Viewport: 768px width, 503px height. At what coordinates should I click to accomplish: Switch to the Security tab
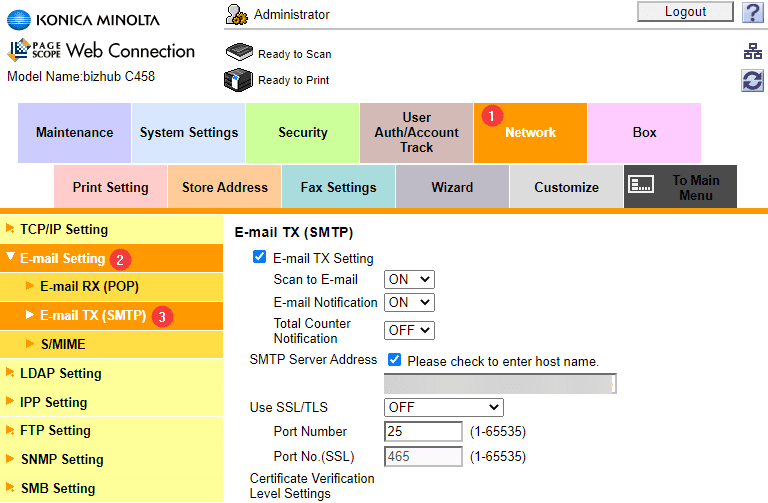click(302, 133)
